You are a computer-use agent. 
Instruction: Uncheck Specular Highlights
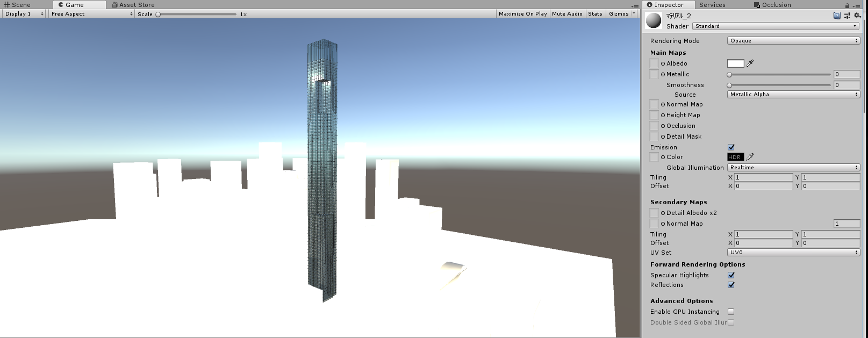coord(731,275)
